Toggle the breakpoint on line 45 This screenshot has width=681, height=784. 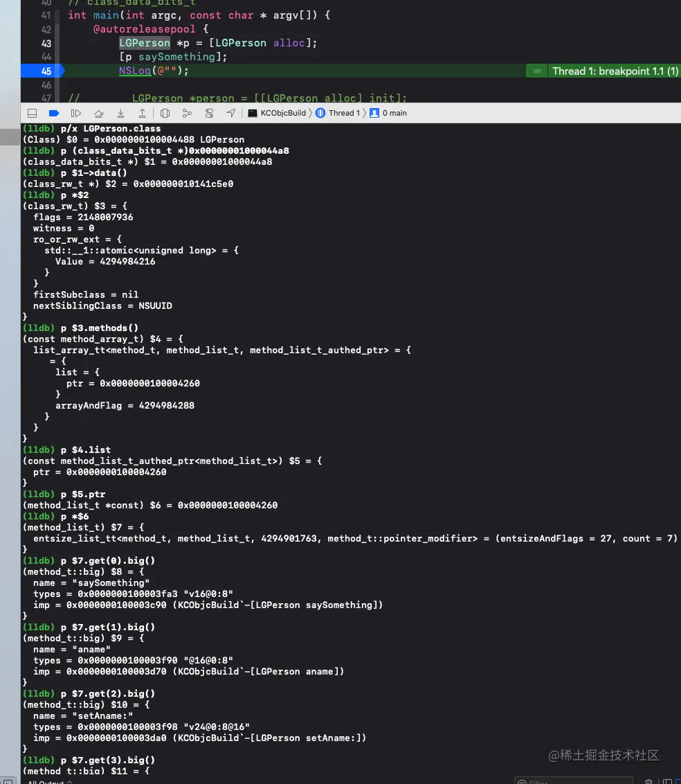43,71
